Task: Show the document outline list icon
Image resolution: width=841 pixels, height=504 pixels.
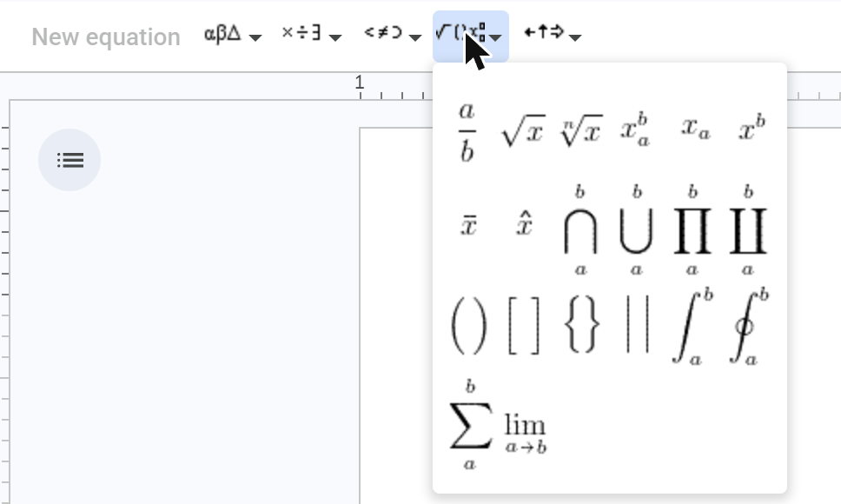Action: pos(70,160)
